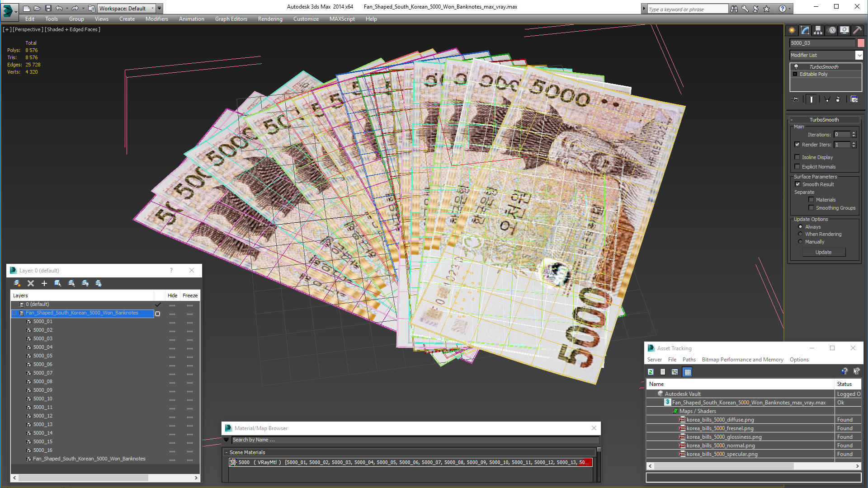Click the pink object color swatch
This screenshot has height=488, width=868.
coord(861,43)
